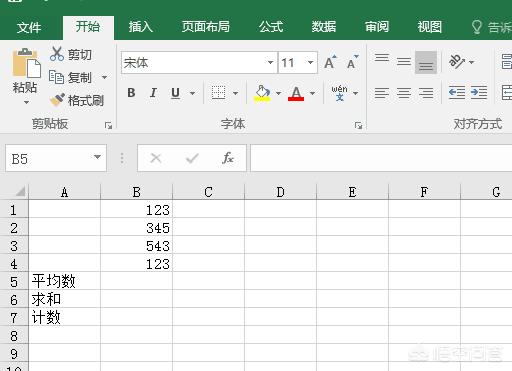Screen dimensions: 512x371
Task: Apply yellow fill color bucket
Action: (262, 93)
